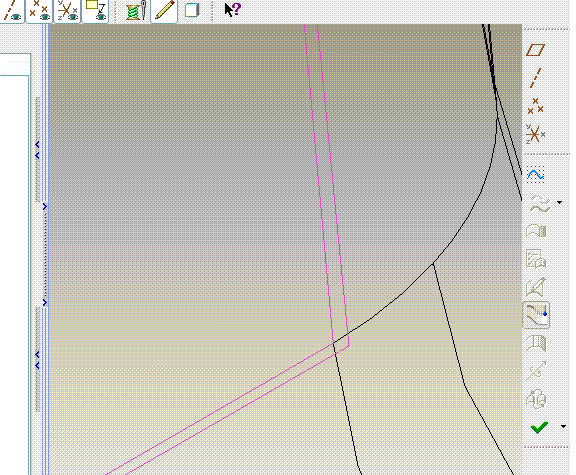Open the blue sketched curve tool

click(536, 175)
